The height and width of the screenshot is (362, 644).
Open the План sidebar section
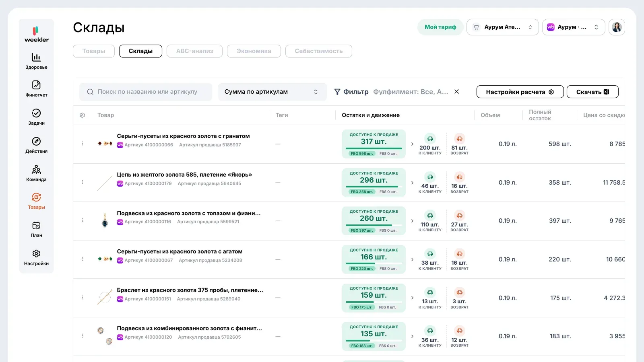click(x=36, y=229)
